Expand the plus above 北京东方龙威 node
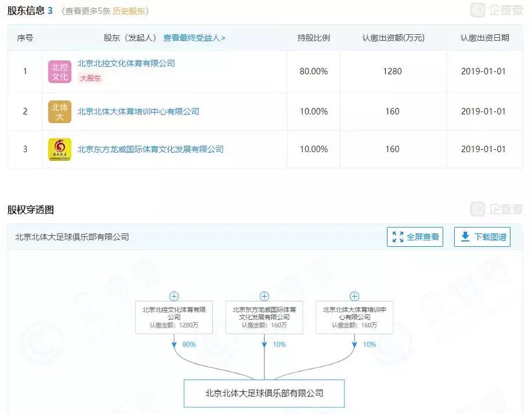 (x=265, y=296)
